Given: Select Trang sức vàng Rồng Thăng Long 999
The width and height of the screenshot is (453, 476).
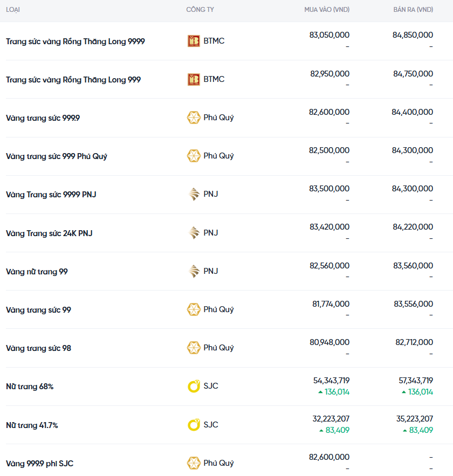Looking at the screenshot, I should (73, 80).
